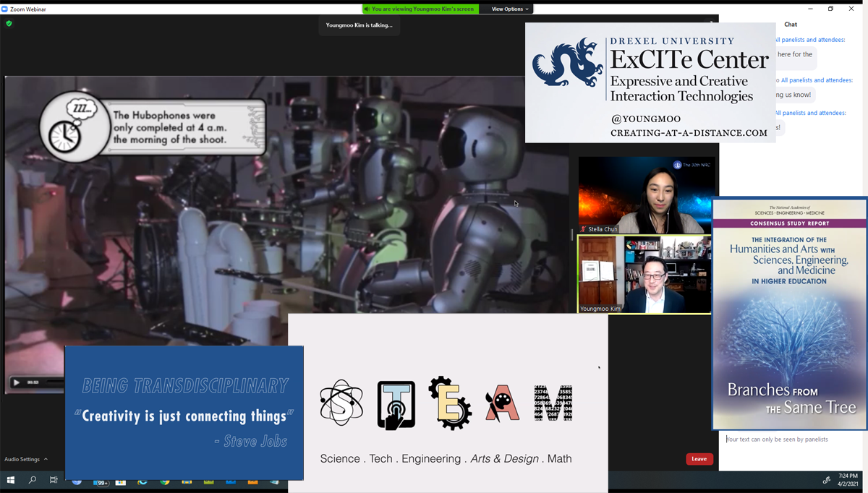Click the green encryption shield icon

click(9, 23)
